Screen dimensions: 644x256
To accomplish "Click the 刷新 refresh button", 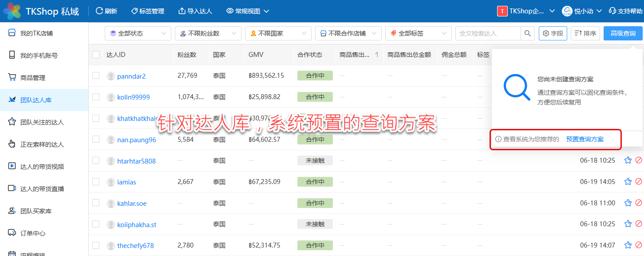I will pyautogui.click(x=107, y=11).
